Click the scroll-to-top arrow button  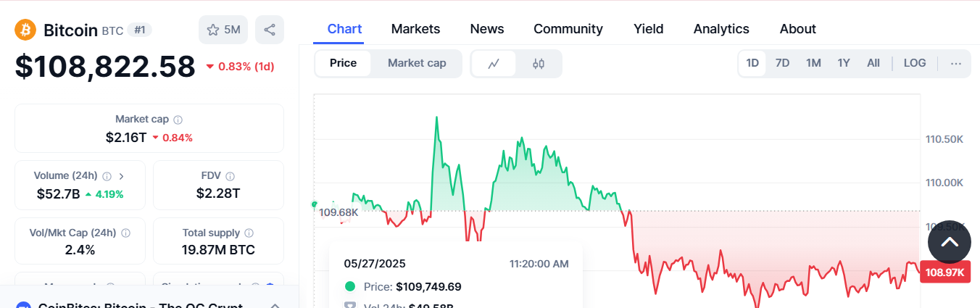pyautogui.click(x=949, y=242)
